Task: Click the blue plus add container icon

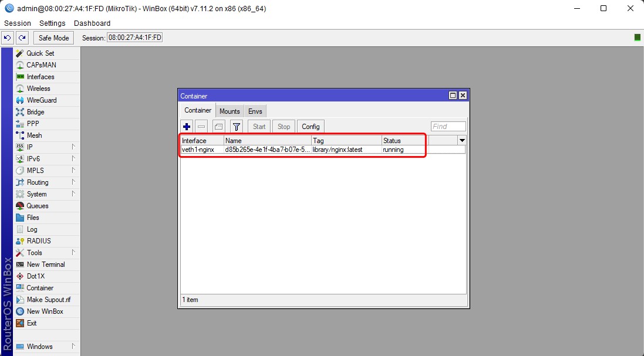Action: (187, 127)
